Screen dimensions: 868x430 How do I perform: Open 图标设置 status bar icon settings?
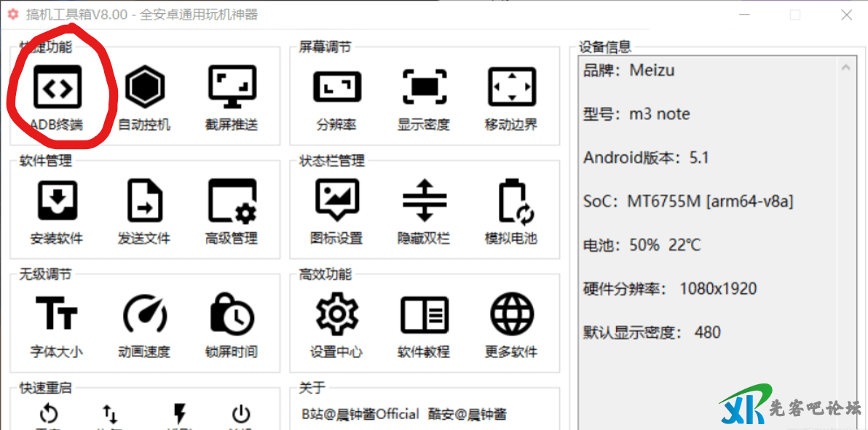coord(336,202)
